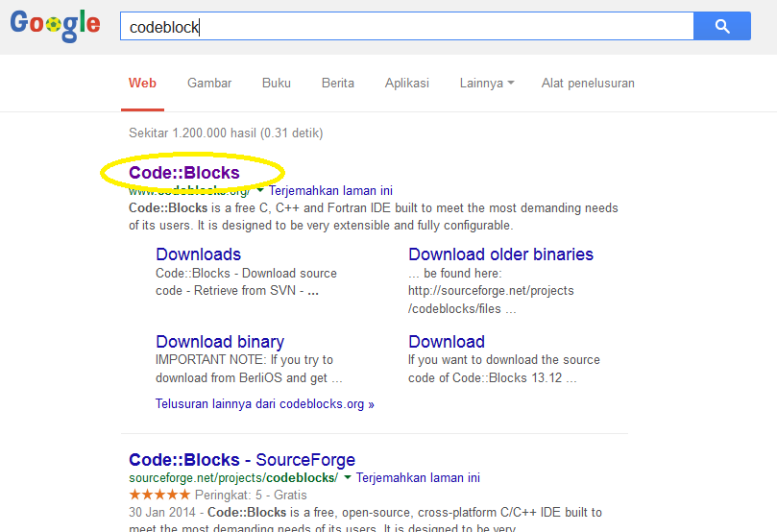The height and width of the screenshot is (532, 777).
Task: Open the highlighted Code::Blocks result link
Action: (x=183, y=173)
